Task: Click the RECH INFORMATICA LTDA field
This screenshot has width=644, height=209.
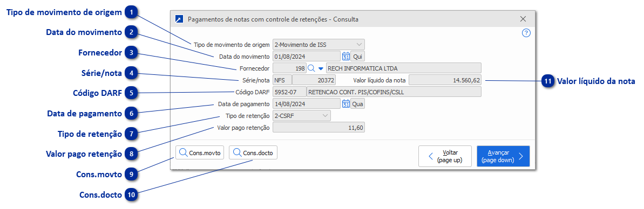Action: [x=404, y=68]
